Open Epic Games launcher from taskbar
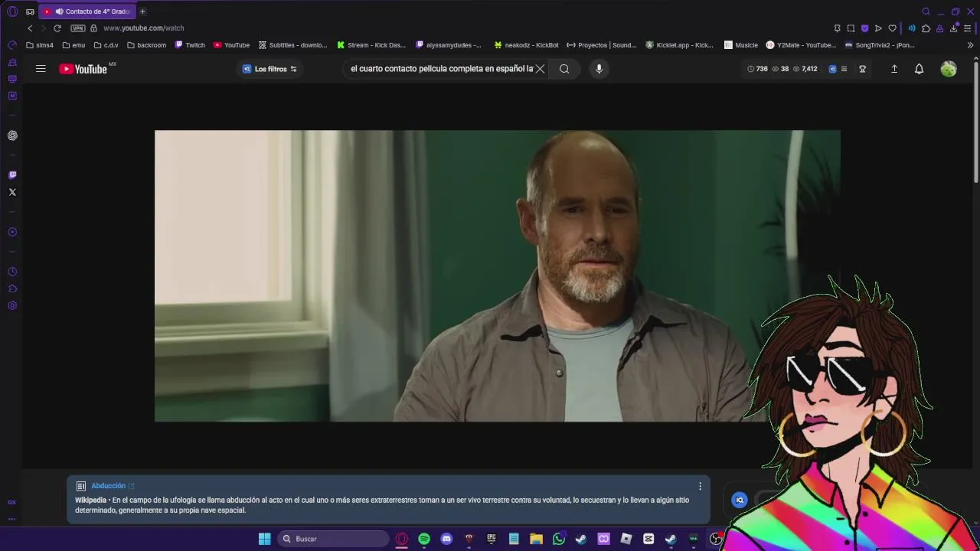The width and height of the screenshot is (980, 551). point(492,539)
